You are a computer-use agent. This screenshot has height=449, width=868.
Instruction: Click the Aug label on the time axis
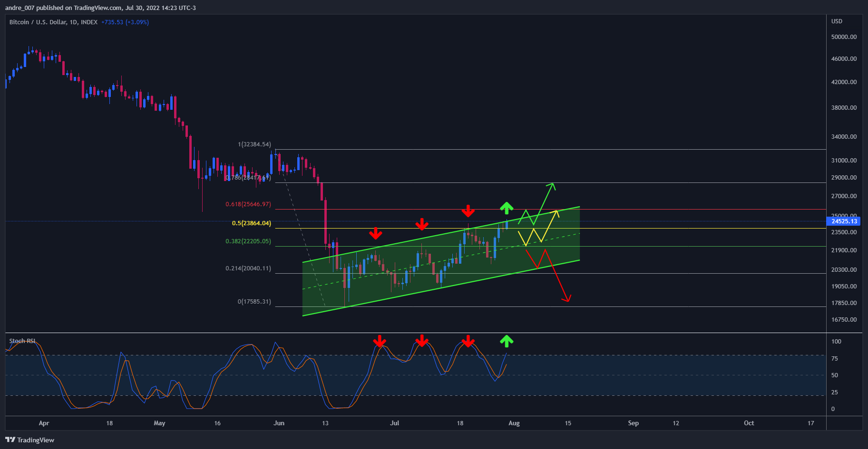tap(514, 423)
